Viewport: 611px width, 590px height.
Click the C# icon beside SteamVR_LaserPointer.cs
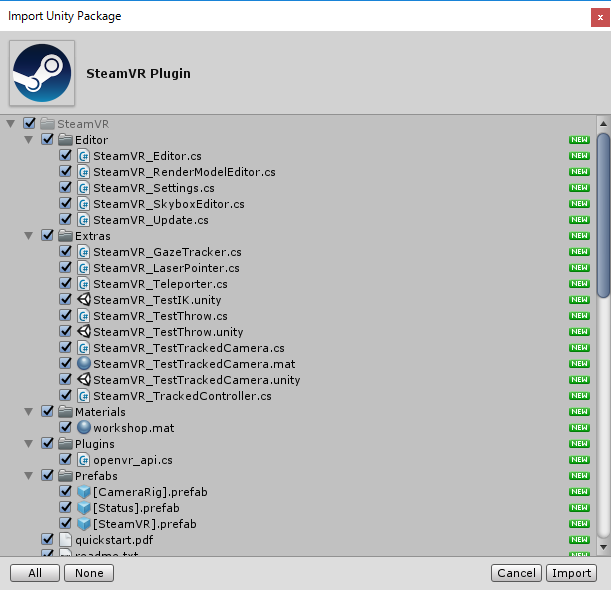[83, 268]
